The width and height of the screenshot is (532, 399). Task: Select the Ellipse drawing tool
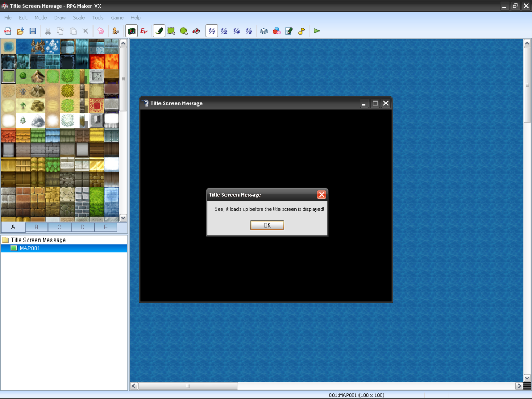pyautogui.click(x=184, y=31)
